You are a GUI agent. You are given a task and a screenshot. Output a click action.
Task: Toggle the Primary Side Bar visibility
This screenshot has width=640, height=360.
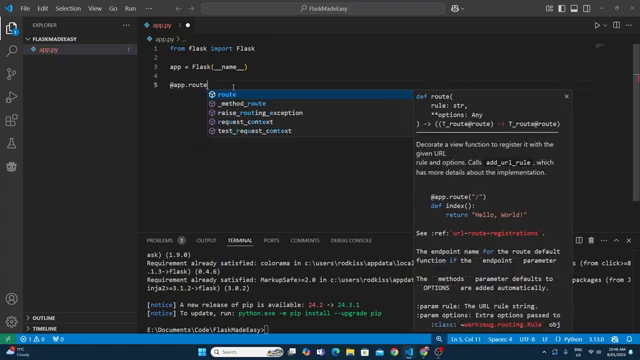[562, 8]
